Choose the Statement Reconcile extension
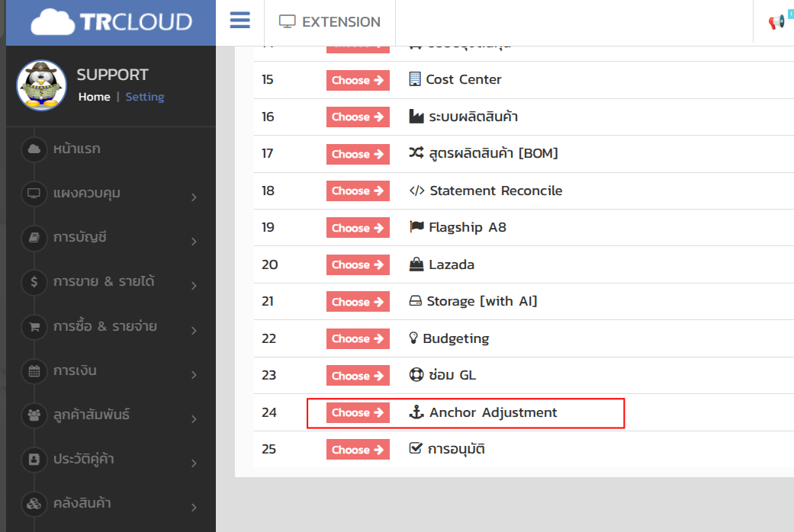This screenshot has height=532, width=794. pyautogui.click(x=358, y=191)
